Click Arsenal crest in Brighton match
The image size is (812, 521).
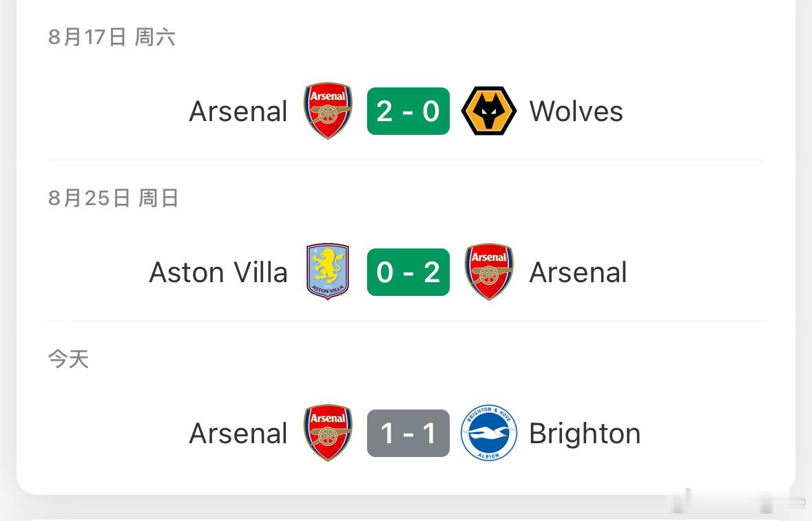(x=328, y=432)
